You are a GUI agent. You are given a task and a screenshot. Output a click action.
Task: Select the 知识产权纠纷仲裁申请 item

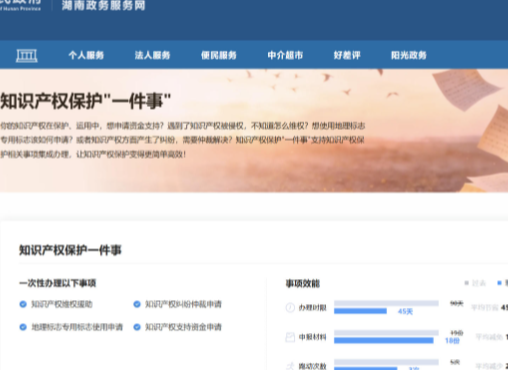pyautogui.click(x=183, y=304)
